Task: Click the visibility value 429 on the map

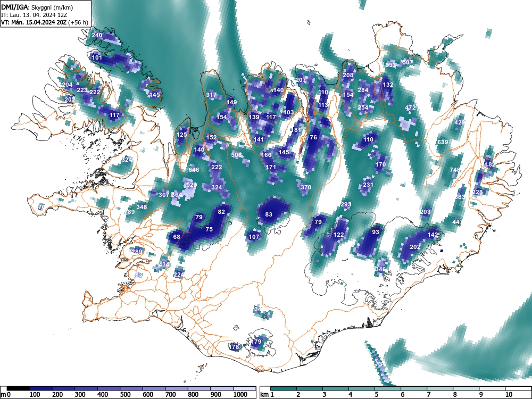Action: [x=460, y=122]
